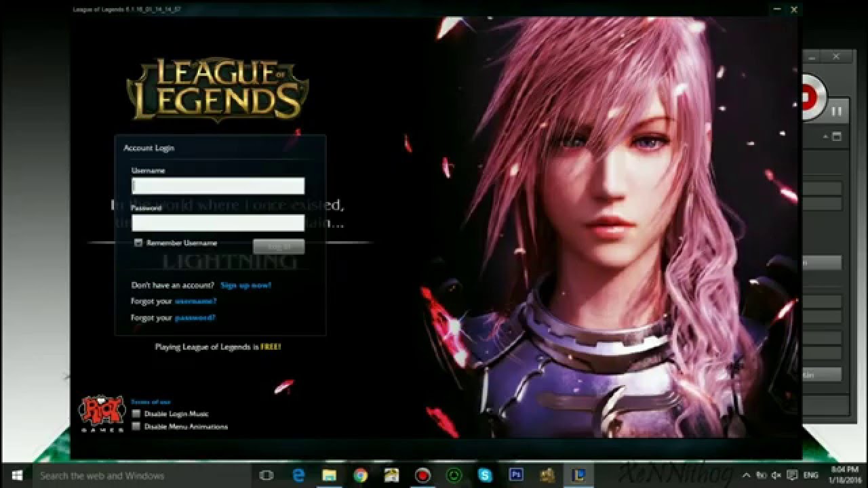Click the League of Legends logo
Screen dimensions: 868x488
[x=218, y=89]
